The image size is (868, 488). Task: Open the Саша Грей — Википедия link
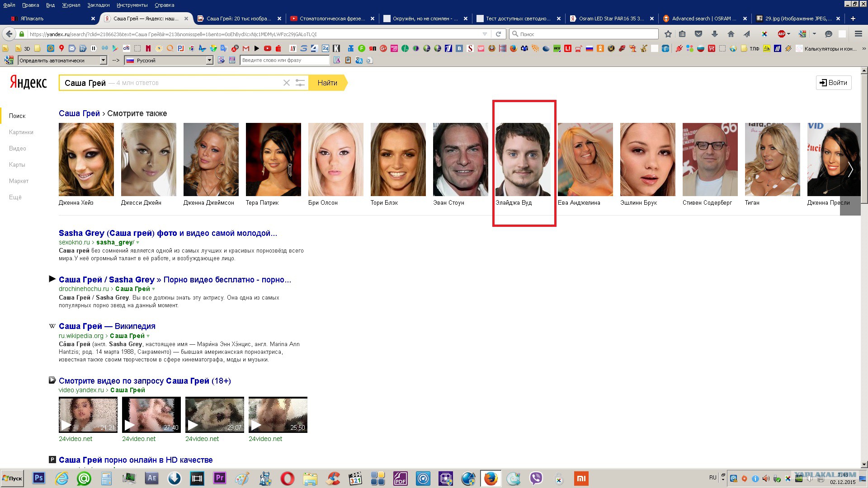[x=107, y=326]
